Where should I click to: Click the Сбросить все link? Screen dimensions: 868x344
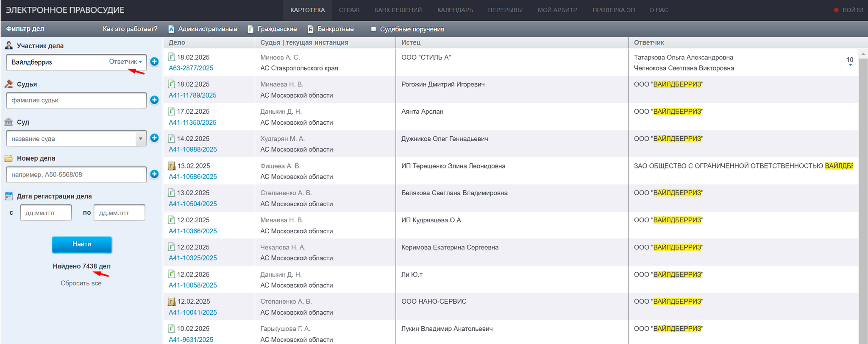pyautogui.click(x=81, y=283)
